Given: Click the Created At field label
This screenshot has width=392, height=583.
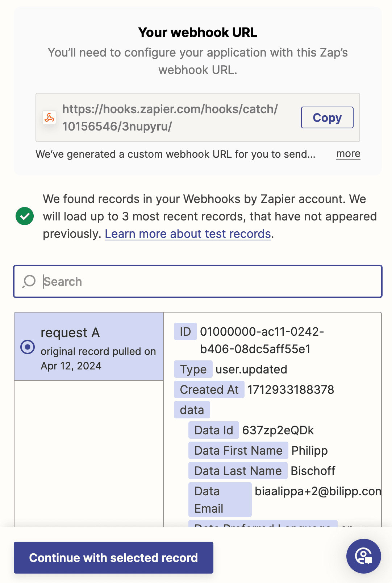Looking at the screenshot, I should point(209,389).
